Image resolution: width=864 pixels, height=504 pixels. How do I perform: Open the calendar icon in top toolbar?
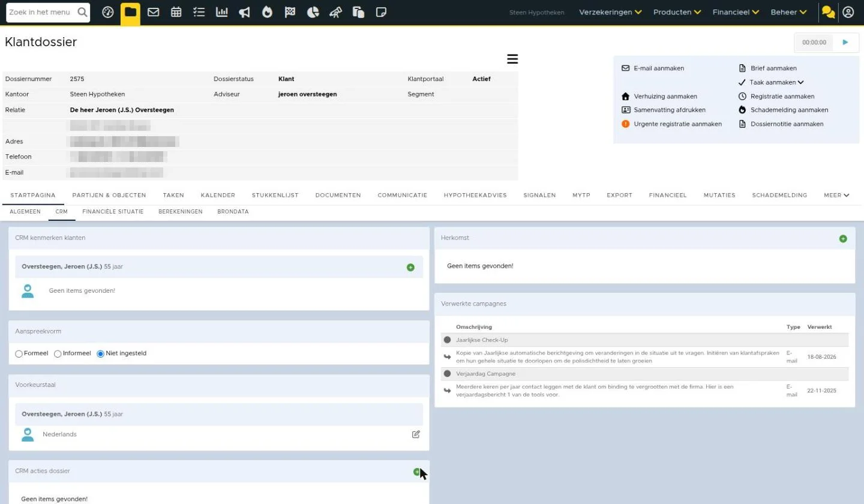click(176, 12)
